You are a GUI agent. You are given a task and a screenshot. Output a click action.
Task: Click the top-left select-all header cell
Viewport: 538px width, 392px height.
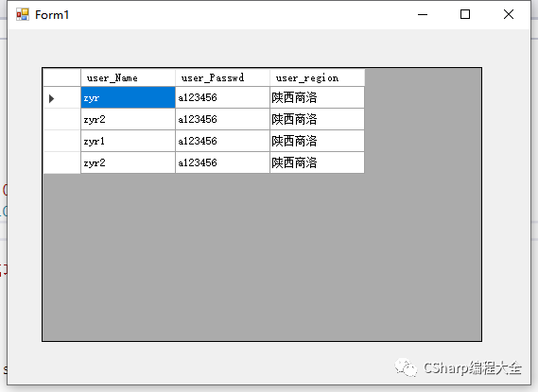(62, 77)
